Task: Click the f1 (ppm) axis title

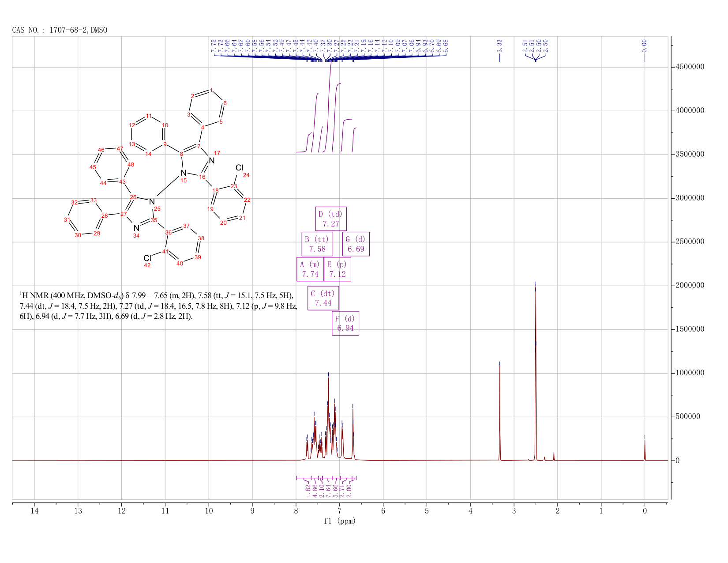Action: 340,521
